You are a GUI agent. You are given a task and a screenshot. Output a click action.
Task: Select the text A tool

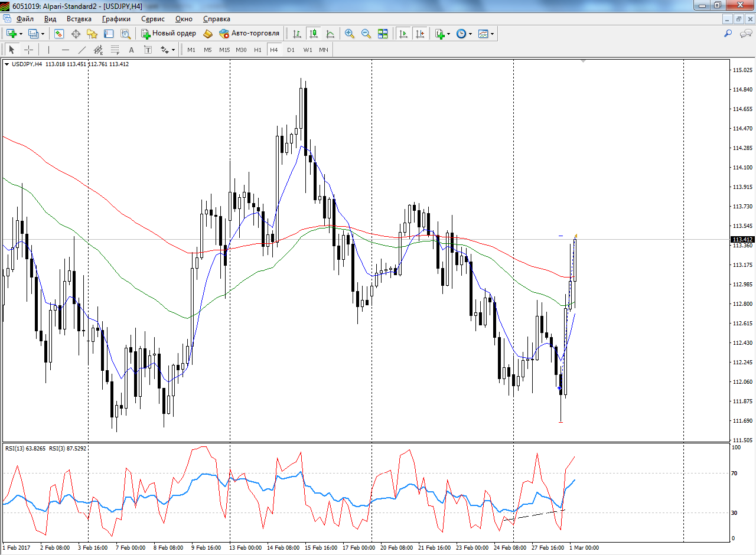132,50
